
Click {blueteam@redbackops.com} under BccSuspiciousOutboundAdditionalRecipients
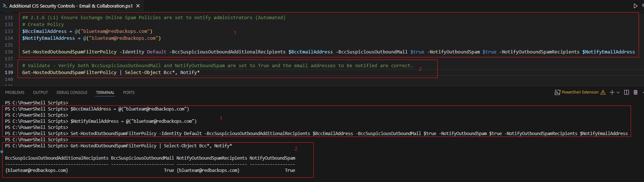[x=36, y=170]
